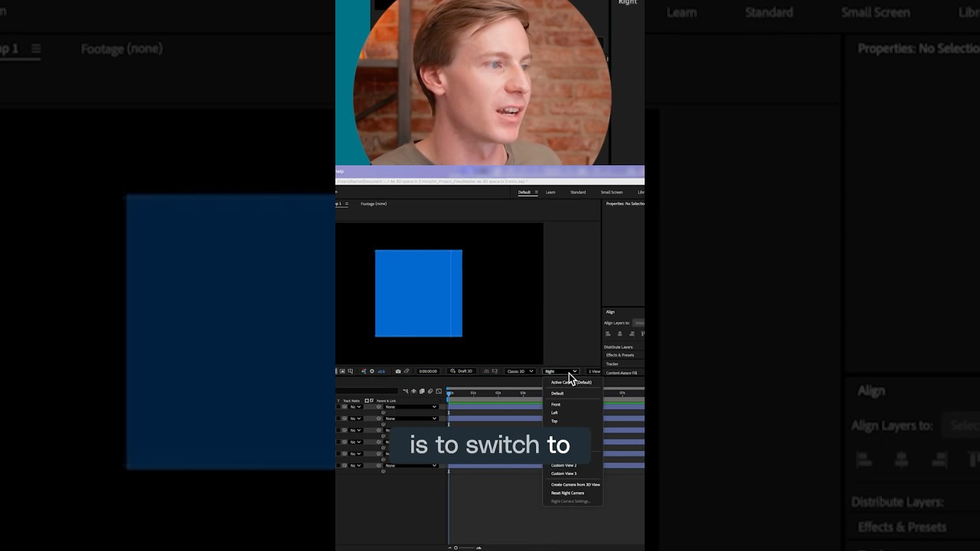Open the Tracker panel
Screen dimensions: 980x551
pos(612,364)
